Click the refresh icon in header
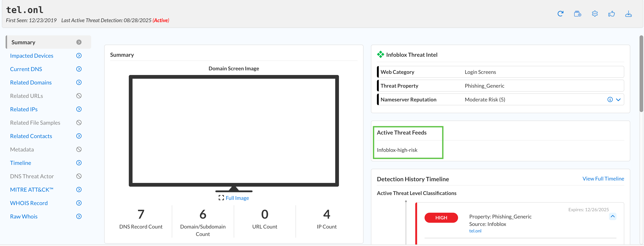The height and width of the screenshot is (246, 644). [x=560, y=14]
